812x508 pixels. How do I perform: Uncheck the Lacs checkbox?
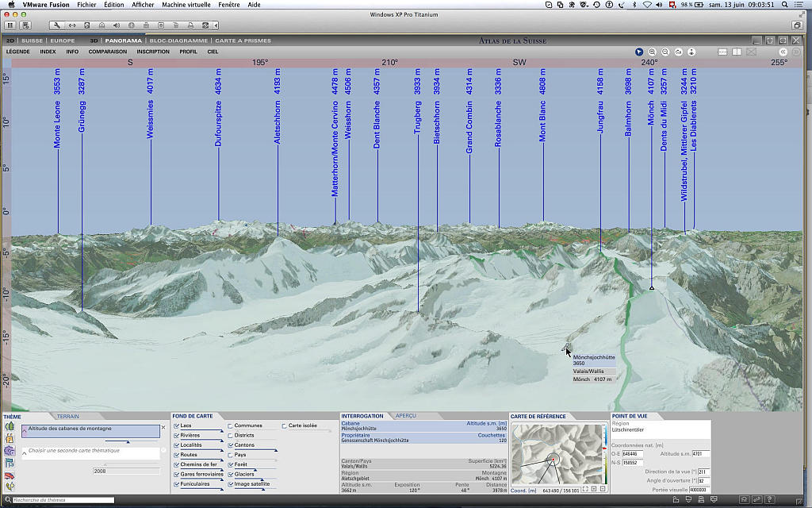click(176, 425)
